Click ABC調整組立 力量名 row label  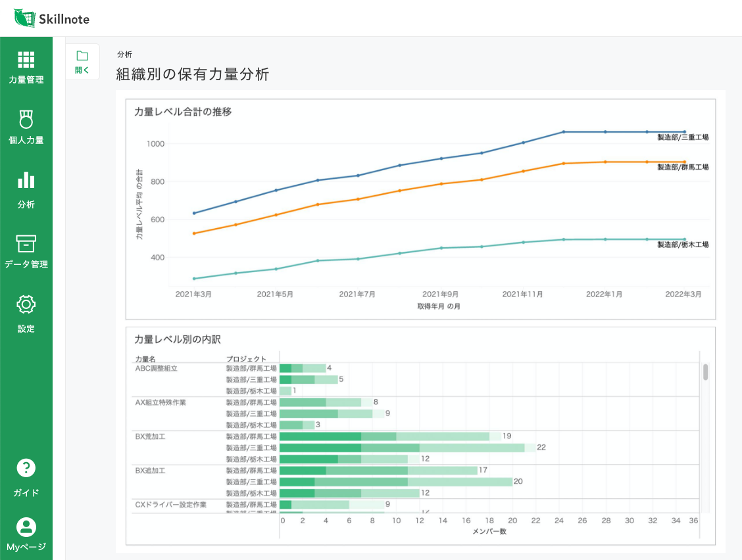pyautogui.click(x=156, y=369)
